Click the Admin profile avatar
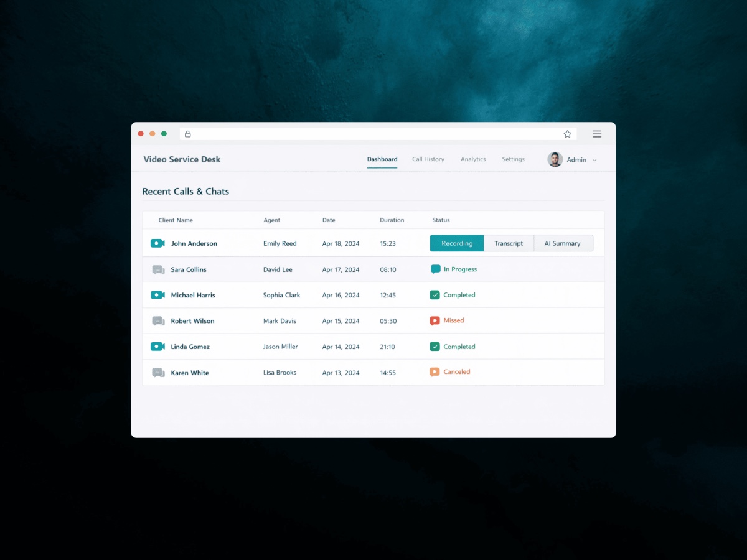This screenshot has height=560, width=747. [555, 159]
